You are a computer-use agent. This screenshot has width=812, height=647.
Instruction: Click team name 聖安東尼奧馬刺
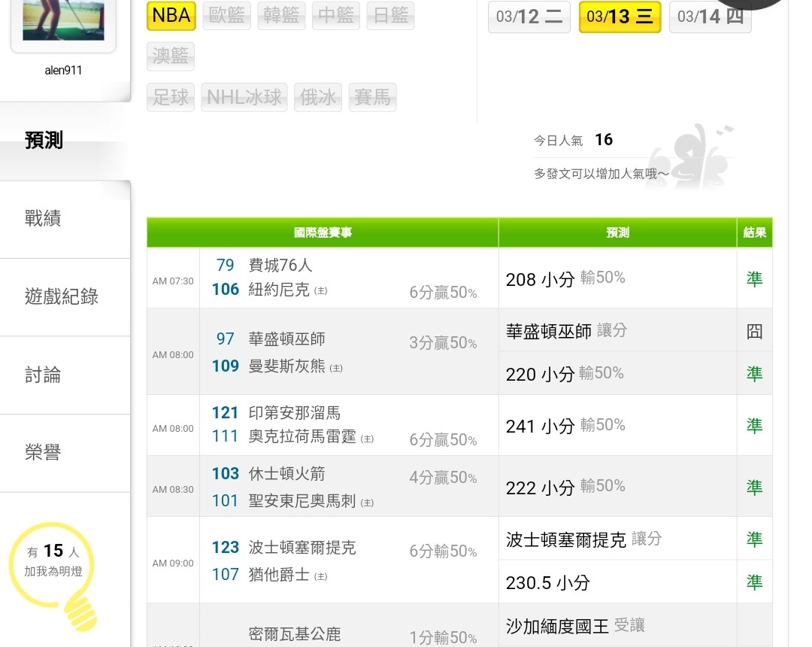[x=302, y=501]
